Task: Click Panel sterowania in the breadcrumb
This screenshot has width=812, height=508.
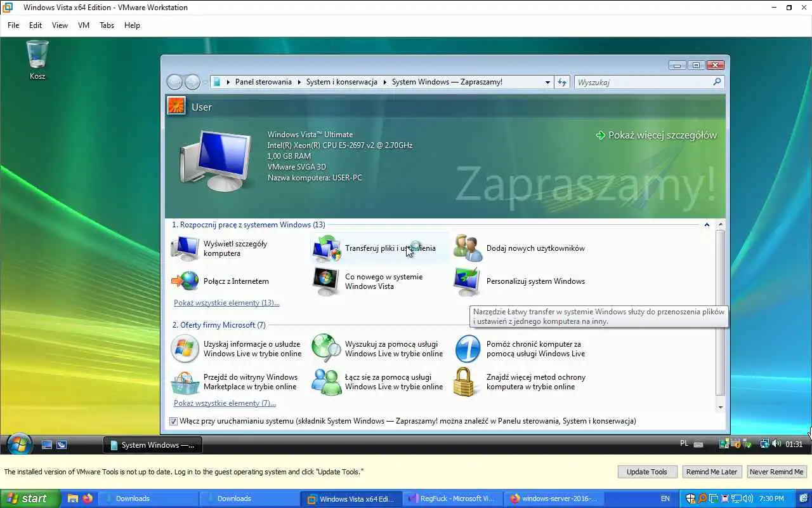Action: pos(263,82)
